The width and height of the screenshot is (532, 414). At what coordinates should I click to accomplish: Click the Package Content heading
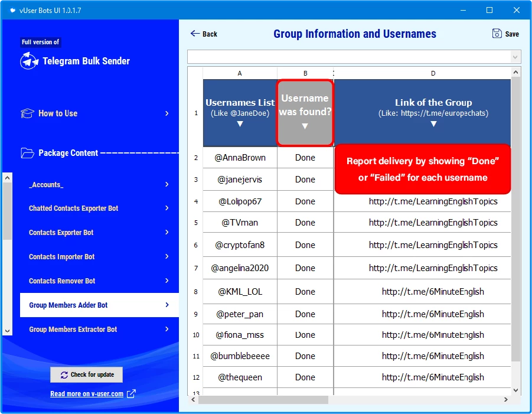[x=68, y=153]
